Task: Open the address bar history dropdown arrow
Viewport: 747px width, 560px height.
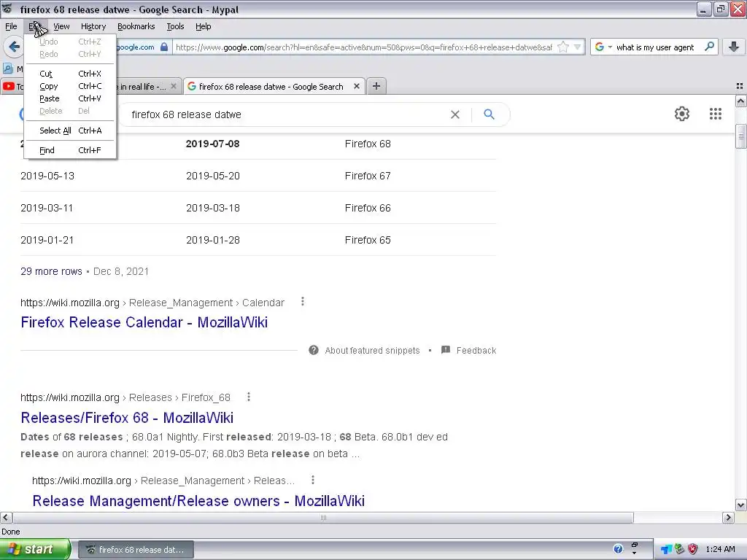Action: click(x=578, y=47)
